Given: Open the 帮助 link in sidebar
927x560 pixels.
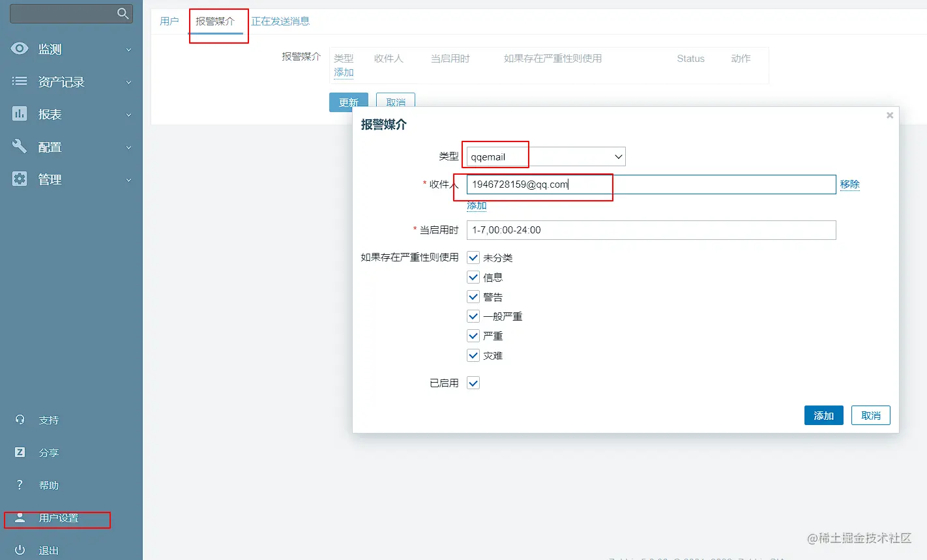Looking at the screenshot, I should (x=49, y=486).
